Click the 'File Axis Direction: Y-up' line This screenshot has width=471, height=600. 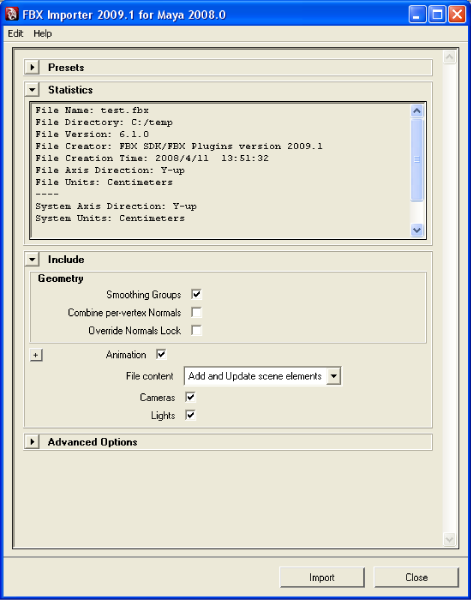point(110,170)
